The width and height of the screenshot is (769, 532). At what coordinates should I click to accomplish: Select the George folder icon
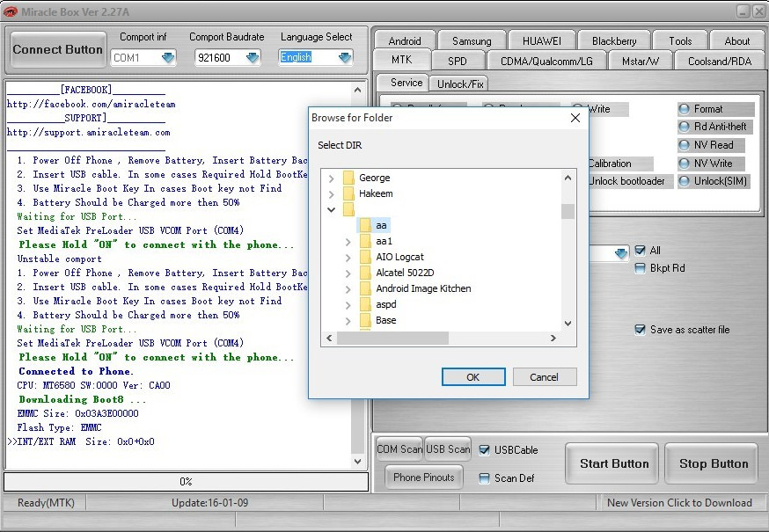[x=348, y=178]
